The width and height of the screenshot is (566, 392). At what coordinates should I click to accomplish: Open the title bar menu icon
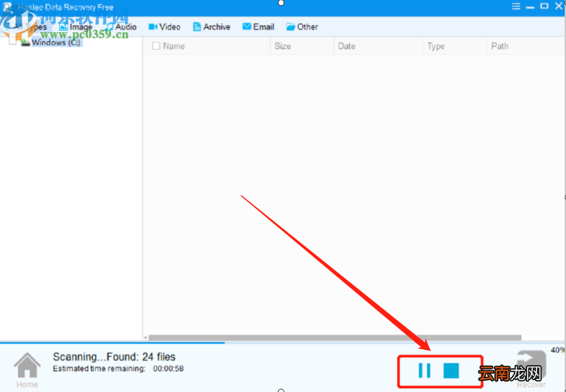[x=516, y=6]
